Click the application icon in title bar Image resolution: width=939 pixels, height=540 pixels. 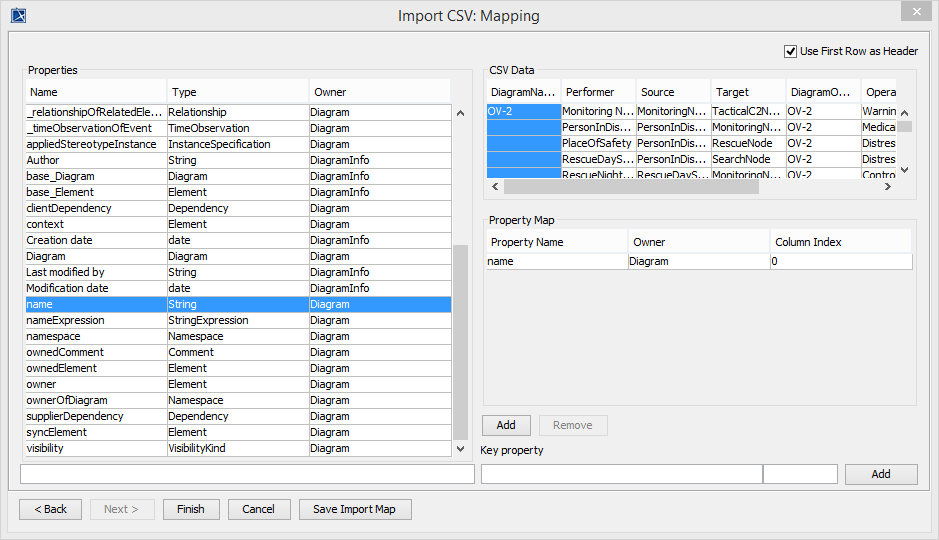click(x=18, y=15)
